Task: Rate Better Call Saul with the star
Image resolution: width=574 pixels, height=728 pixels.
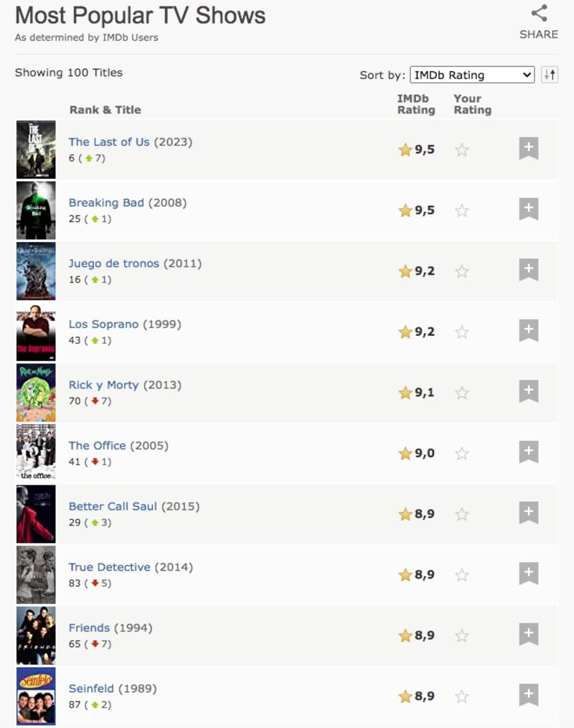Action: point(462,514)
